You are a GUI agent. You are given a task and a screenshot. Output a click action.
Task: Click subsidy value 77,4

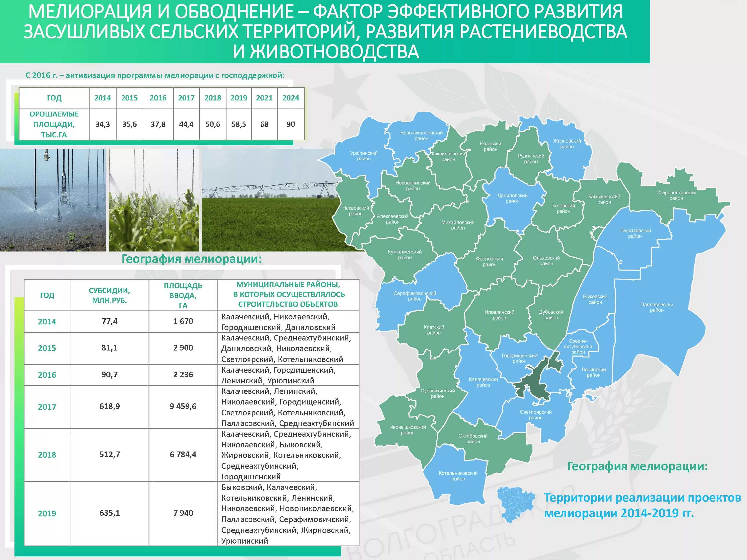pyautogui.click(x=109, y=321)
